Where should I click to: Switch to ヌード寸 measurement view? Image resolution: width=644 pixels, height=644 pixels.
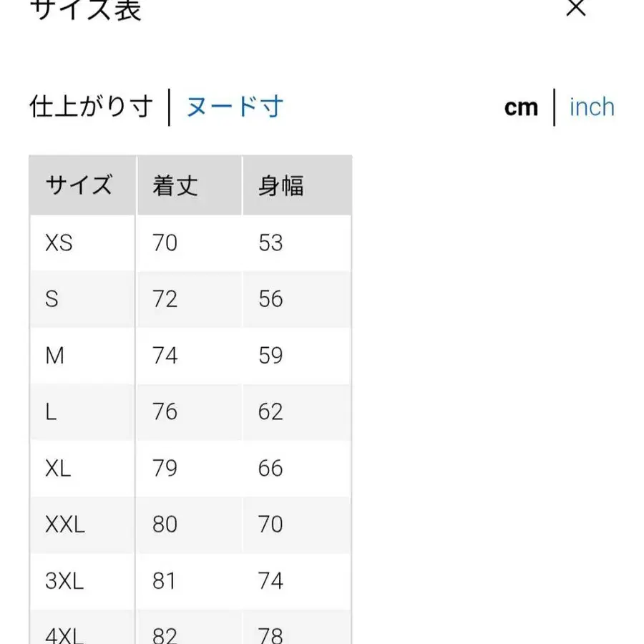coord(235,106)
